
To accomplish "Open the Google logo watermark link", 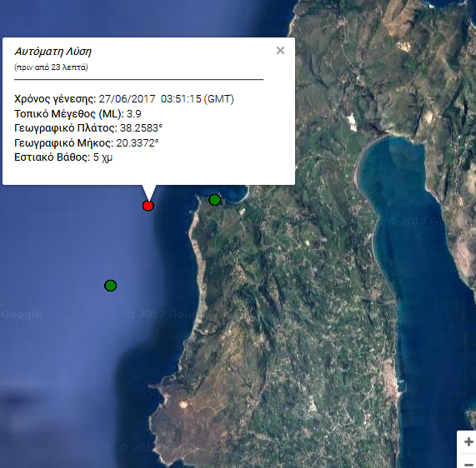I will tap(21, 315).
